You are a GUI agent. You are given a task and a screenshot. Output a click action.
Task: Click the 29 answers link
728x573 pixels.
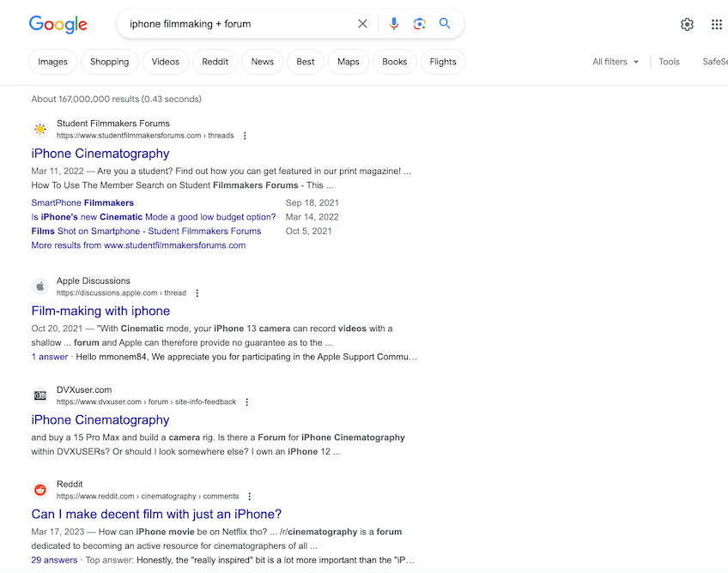click(54, 560)
